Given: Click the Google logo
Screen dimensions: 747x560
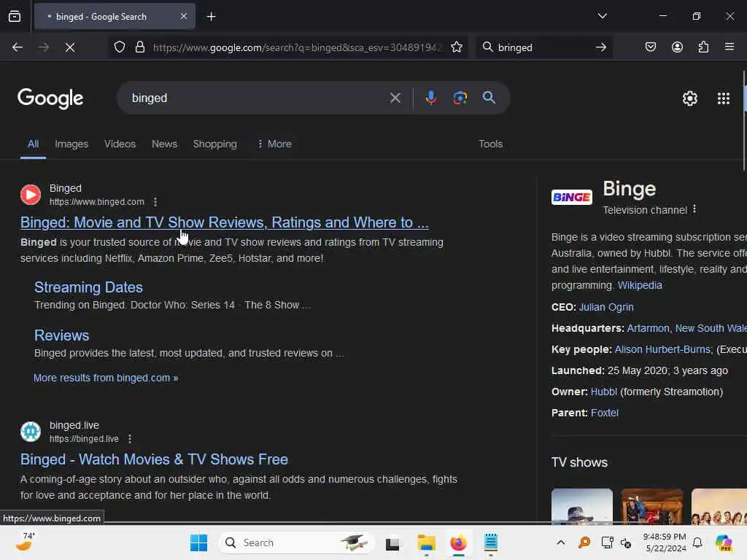Looking at the screenshot, I should click(x=50, y=98).
